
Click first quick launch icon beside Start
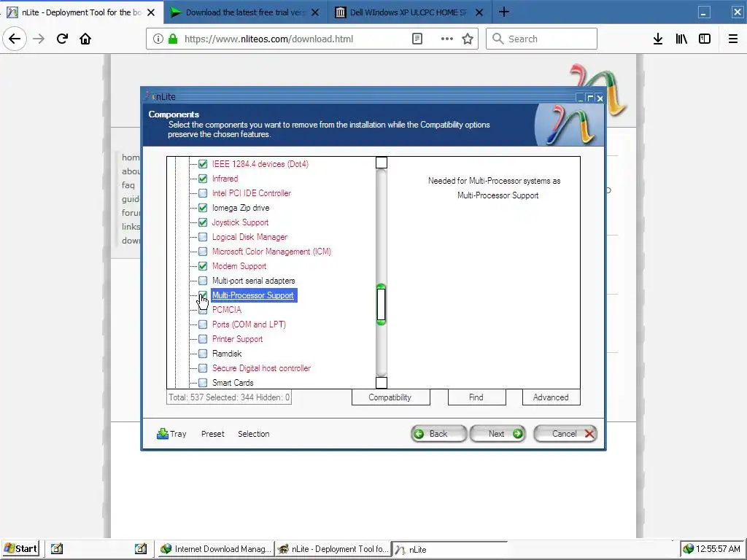(57, 548)
